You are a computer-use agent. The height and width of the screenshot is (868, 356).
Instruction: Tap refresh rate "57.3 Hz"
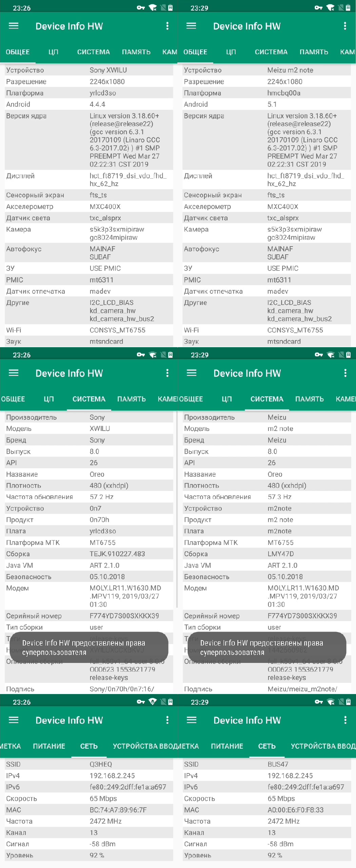tap(279, 497)
